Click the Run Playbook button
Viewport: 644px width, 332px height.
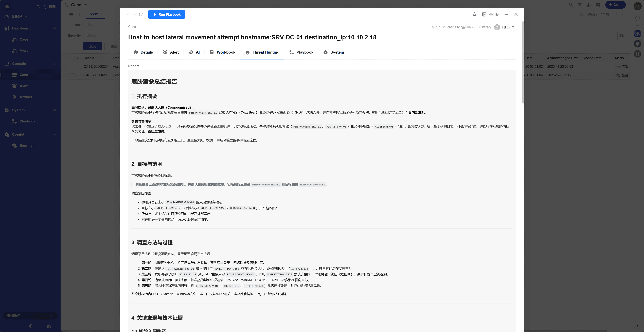167,14
